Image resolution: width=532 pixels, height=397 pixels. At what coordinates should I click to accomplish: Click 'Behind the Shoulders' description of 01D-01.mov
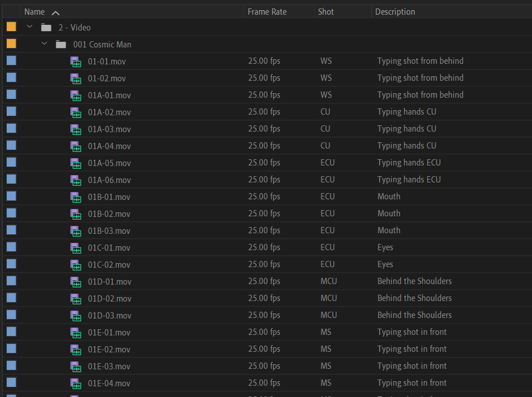pos(414,281)
